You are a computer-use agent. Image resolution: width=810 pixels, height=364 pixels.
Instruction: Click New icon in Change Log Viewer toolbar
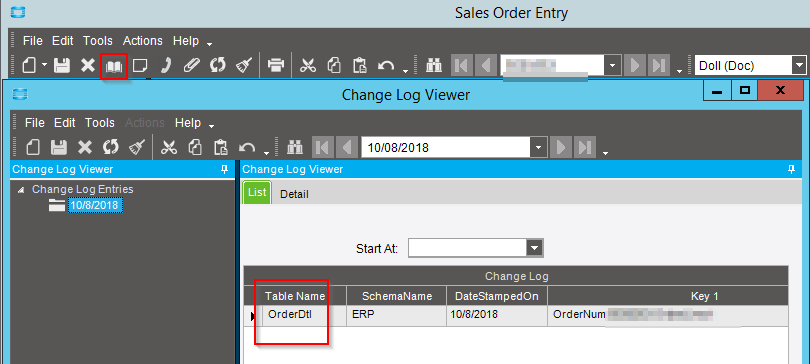click(x=33, y=148)
